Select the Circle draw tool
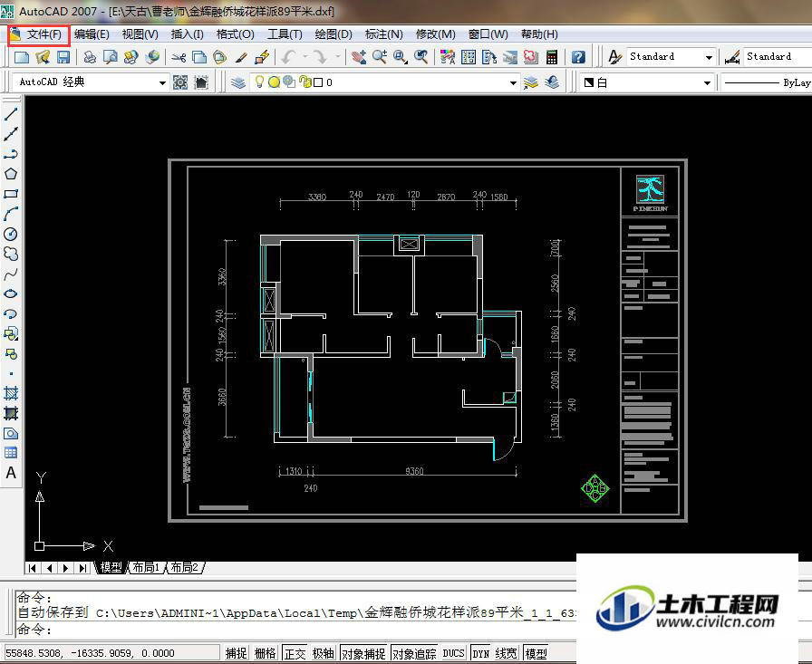Viewport: 812px width, 664px height. tap(11, 234)
